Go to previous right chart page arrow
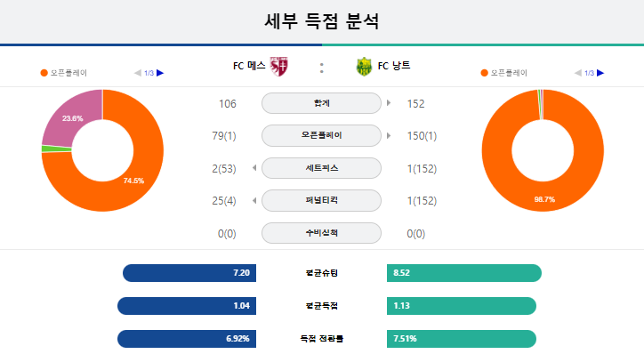The height and width of the screenshot is (354, 644). pos(578,73)
